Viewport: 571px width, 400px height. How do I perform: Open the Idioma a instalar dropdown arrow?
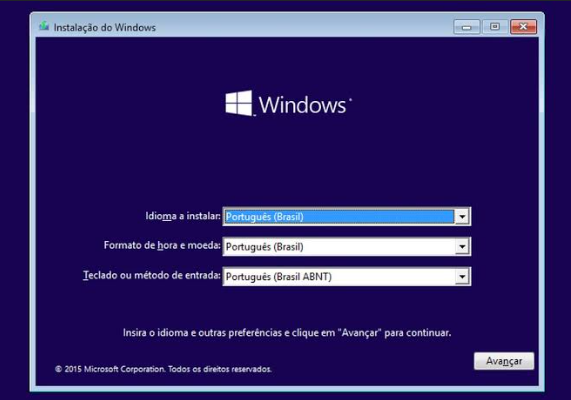(462, 217)
